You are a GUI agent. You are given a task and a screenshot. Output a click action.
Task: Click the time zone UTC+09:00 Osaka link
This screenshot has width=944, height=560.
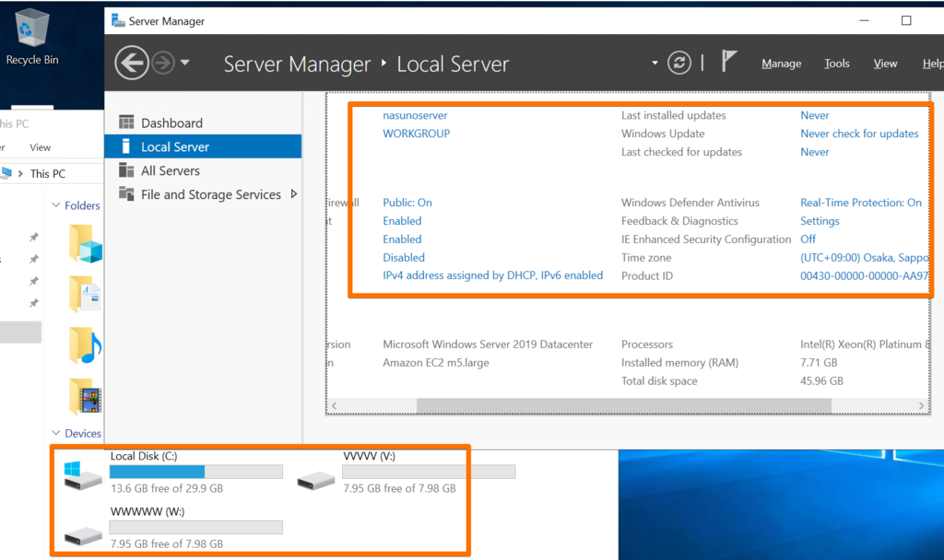coord(864,258)
